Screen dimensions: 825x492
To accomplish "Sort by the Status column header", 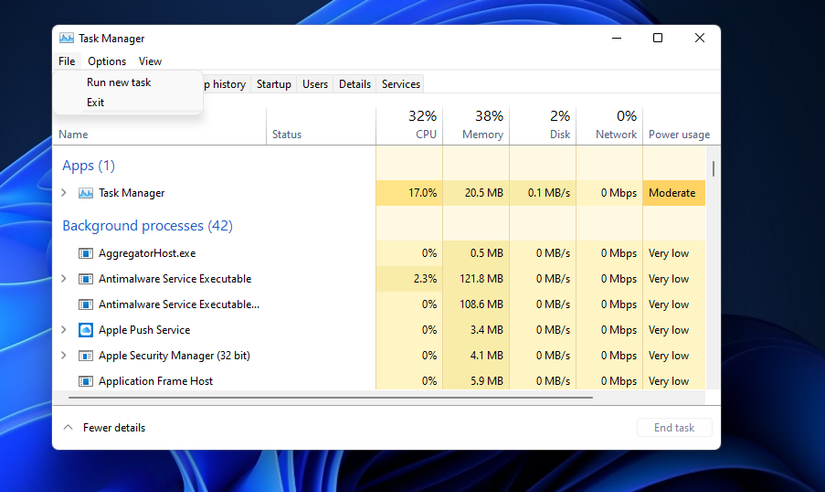I will tap(287, 134).
